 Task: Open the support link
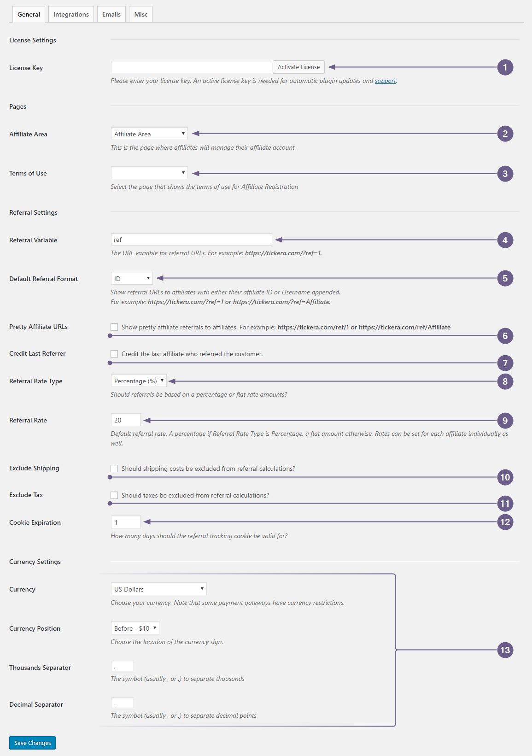(385, 81)
